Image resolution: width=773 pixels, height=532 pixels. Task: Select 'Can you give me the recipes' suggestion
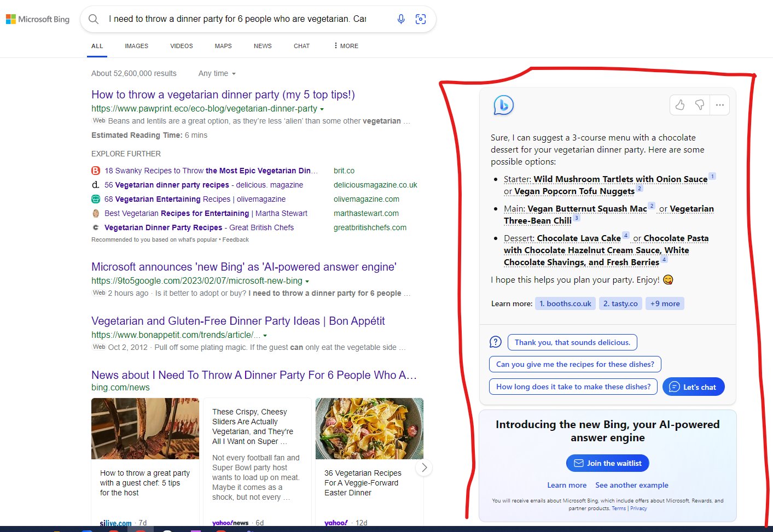[x=575, y=364]
